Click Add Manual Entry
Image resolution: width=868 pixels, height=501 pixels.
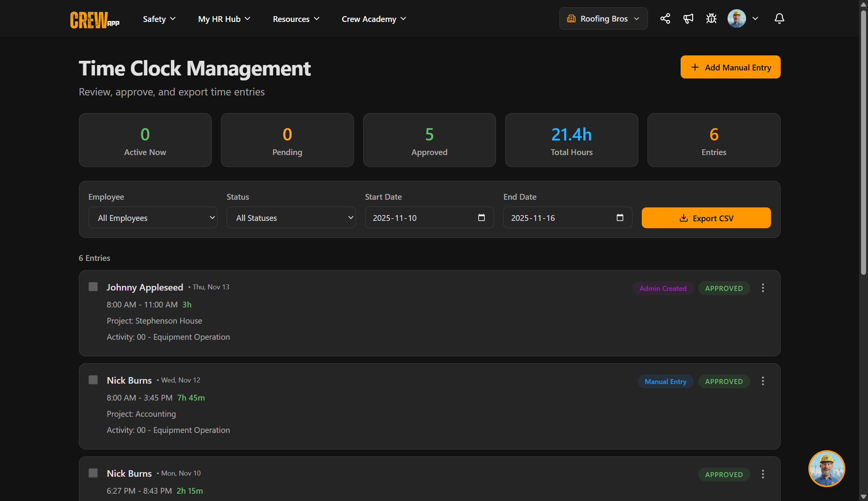(730, 67)
